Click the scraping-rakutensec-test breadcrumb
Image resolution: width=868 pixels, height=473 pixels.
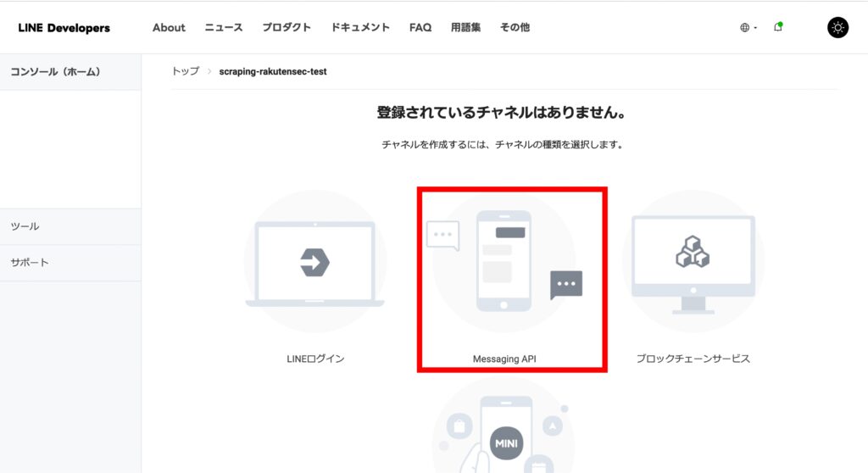tap(273, 71)
